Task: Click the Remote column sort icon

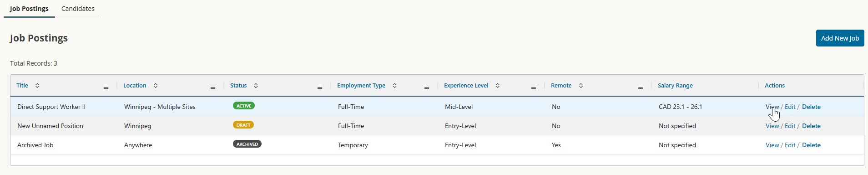Action: (x=581, y=86)
